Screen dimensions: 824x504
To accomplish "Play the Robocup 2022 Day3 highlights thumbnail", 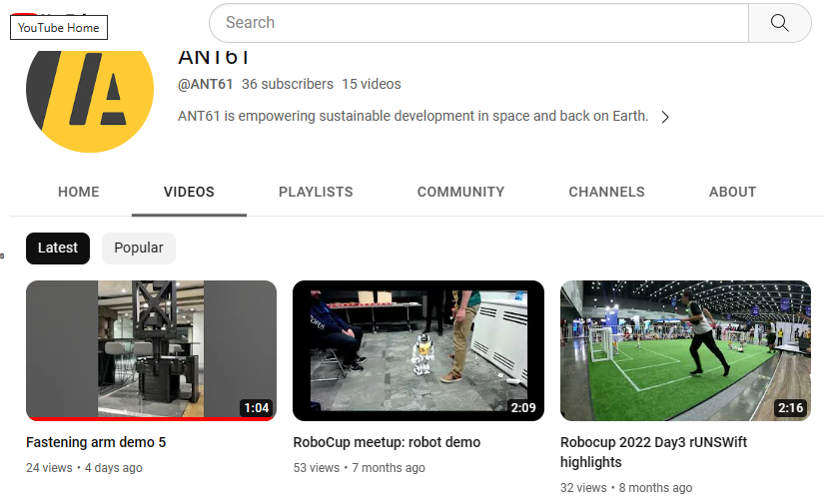I will 685,350.
